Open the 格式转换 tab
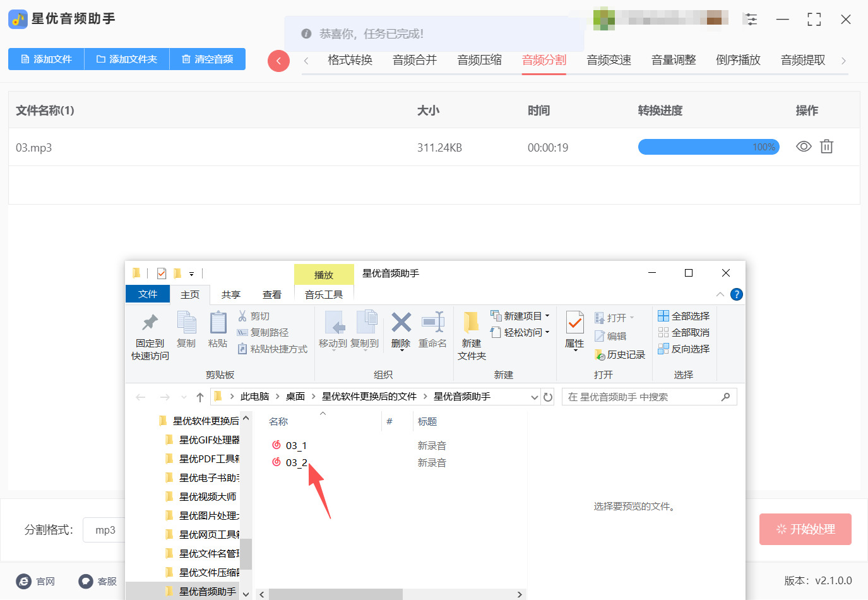This screenshot has width=868, height=600. pos(350,60)
